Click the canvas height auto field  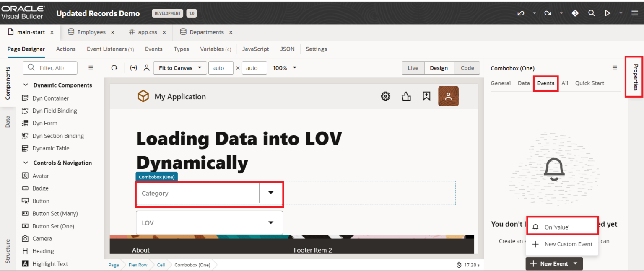[254, 68]
